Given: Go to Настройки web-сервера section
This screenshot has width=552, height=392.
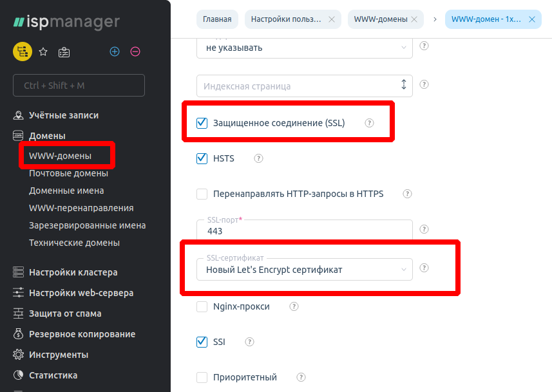Looking at the screenshot, I should [81, 293].
